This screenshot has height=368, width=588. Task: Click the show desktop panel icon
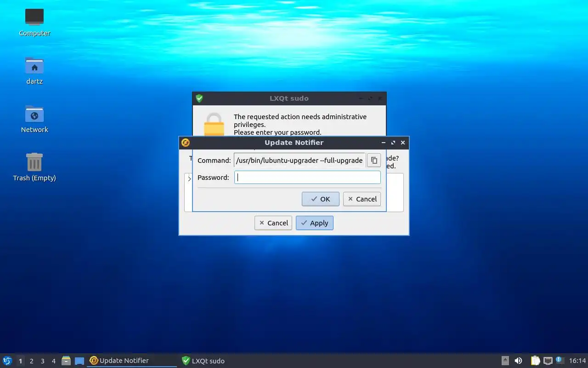79,361
